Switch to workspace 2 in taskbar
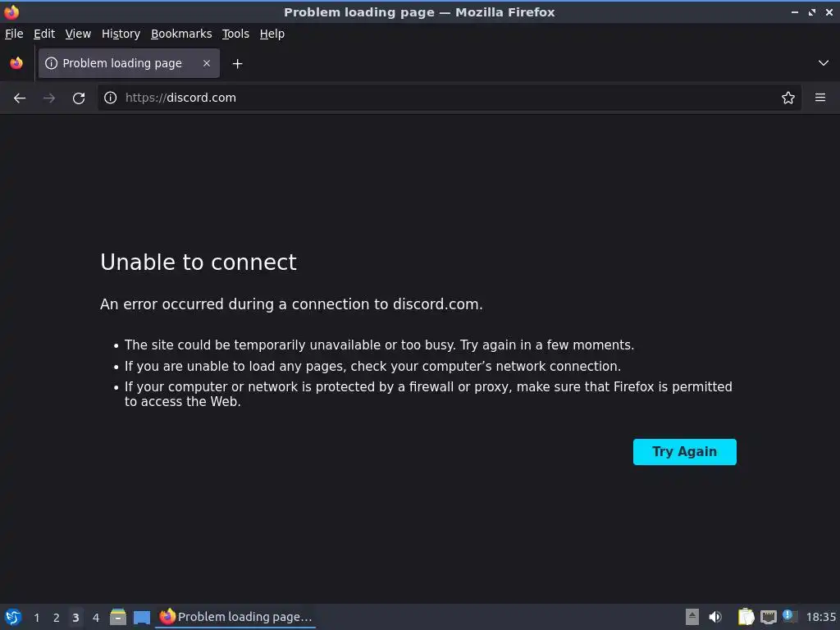 (57, 618)
